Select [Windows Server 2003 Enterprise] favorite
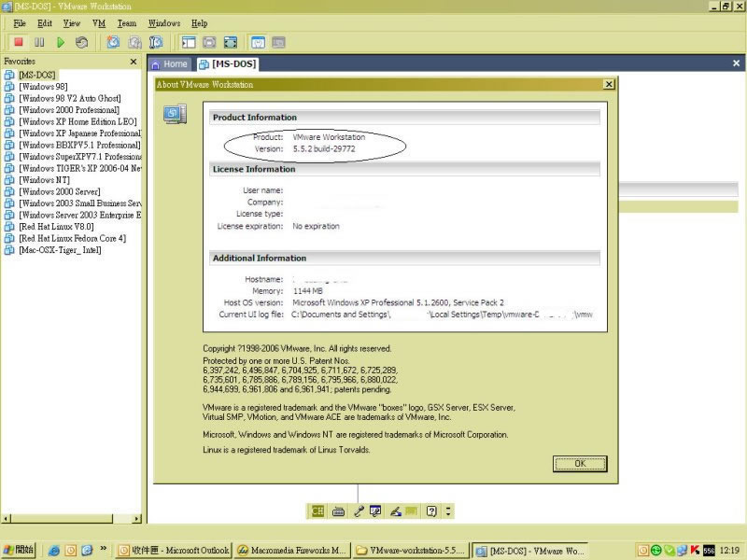The width and height of the screenshot is (747, 560). 79,216
